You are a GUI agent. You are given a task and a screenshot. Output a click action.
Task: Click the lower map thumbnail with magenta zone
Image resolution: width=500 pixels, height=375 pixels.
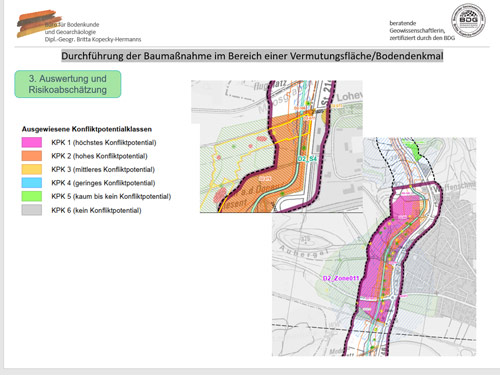click(374, 247)
